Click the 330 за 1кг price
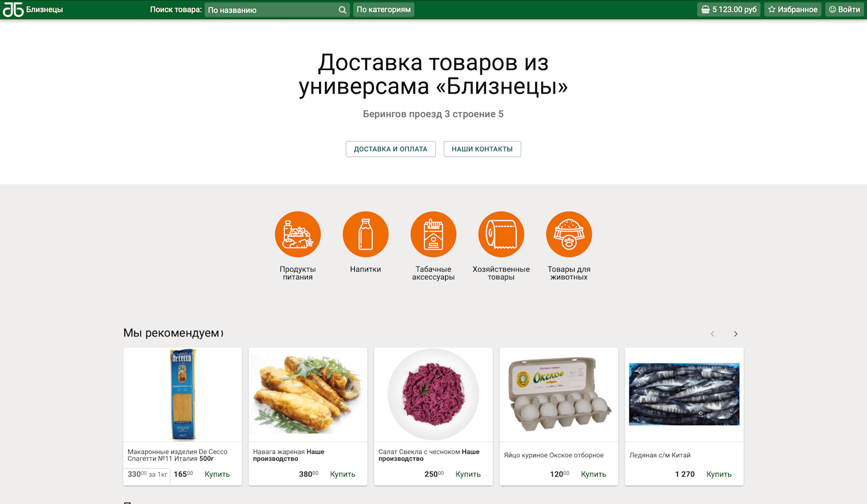 coord(147,474)
